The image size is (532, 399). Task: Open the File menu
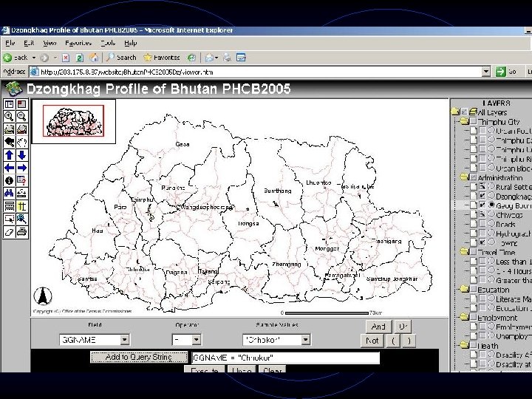point(10,43)
